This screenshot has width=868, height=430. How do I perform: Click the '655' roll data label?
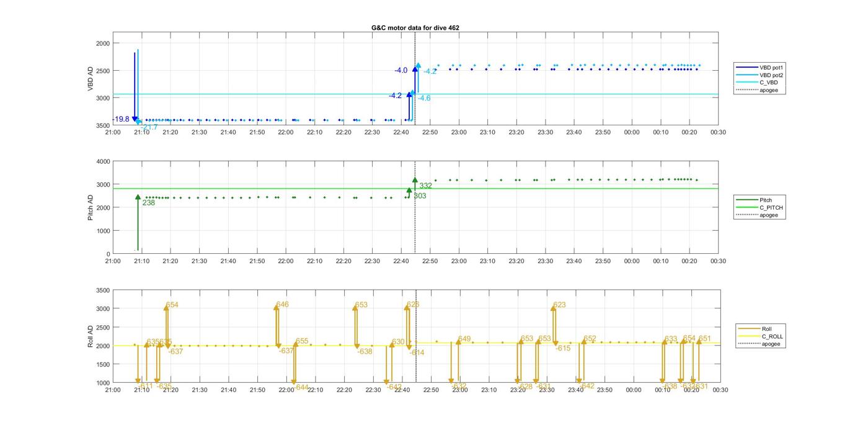pos(302,341)
